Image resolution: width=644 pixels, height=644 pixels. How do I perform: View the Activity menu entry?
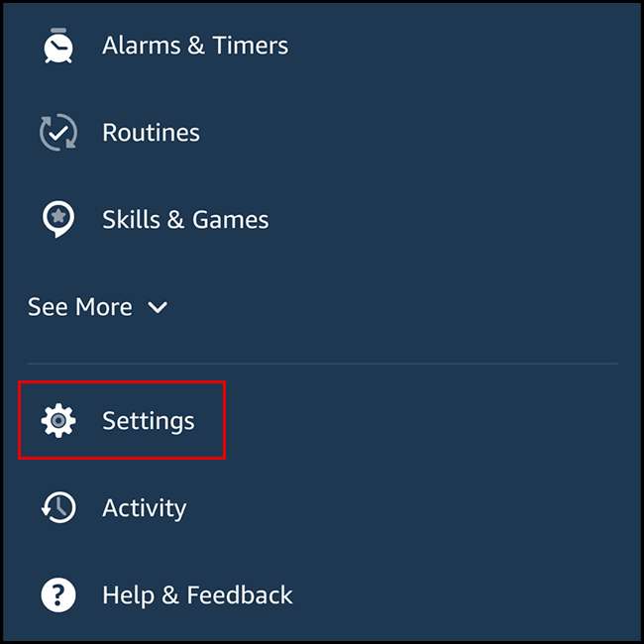click(x=322, y=508)
